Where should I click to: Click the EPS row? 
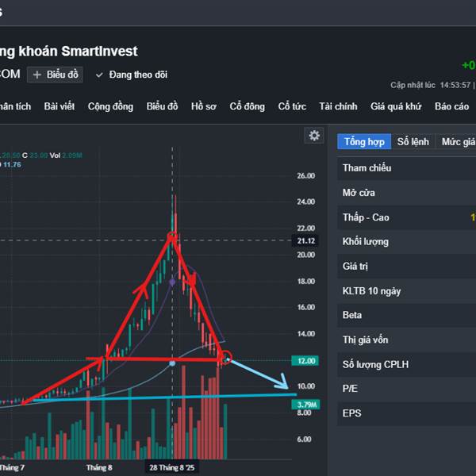[x=406, y=413]
